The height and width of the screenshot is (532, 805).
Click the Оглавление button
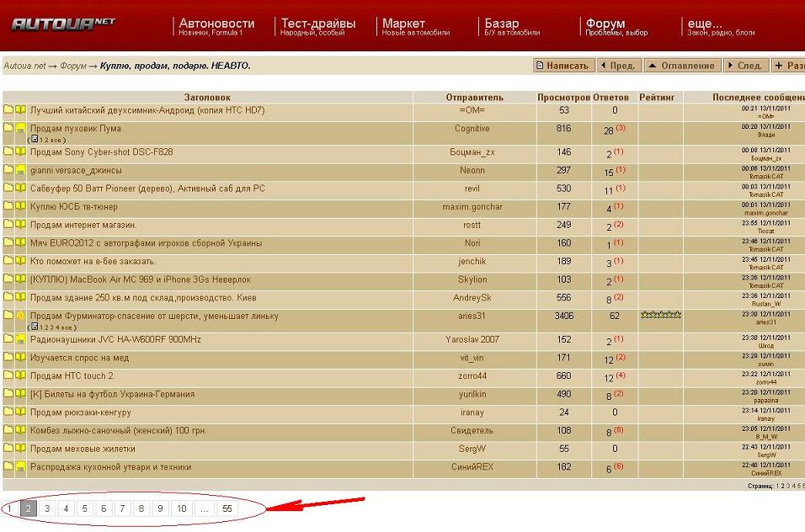coord(683,66)
